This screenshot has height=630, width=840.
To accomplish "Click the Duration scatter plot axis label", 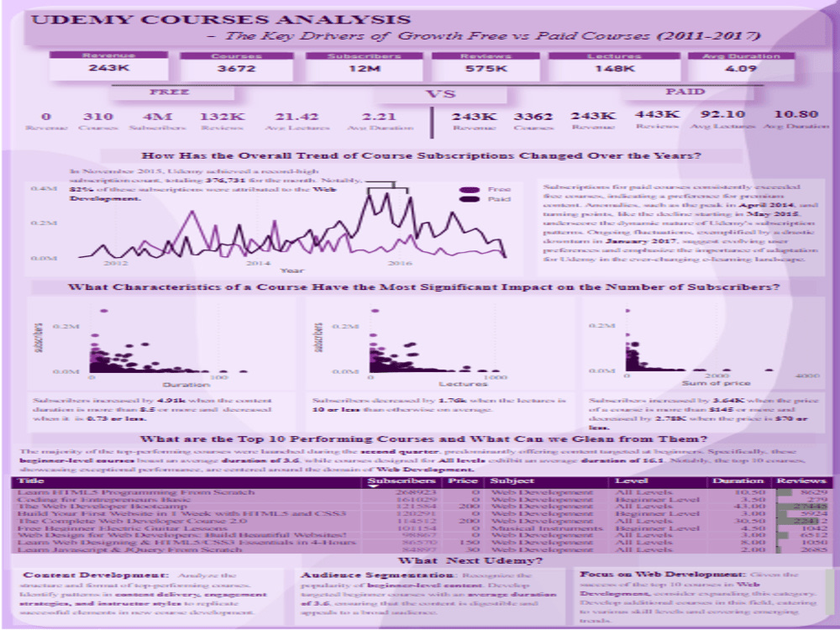I will pyautogui.click(x=186, y=385).
